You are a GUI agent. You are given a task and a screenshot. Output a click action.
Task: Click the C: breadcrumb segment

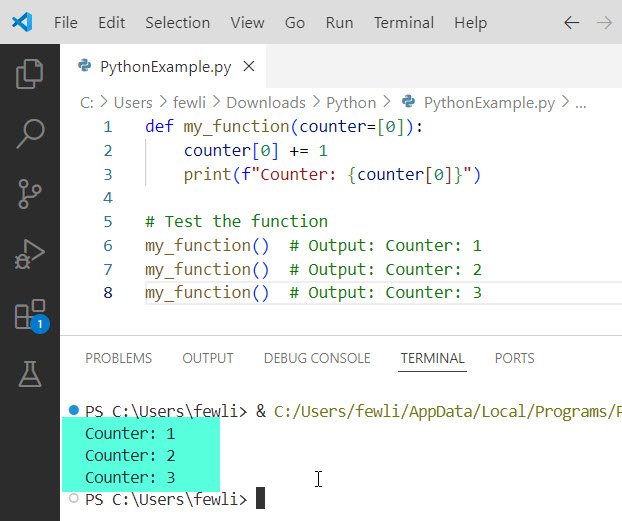click(x=87, y=103)
